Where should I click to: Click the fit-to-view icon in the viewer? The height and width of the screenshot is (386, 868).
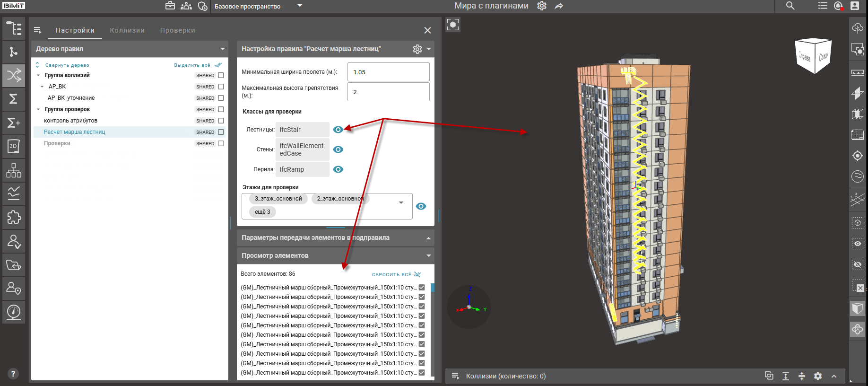[x=453, y=25]
